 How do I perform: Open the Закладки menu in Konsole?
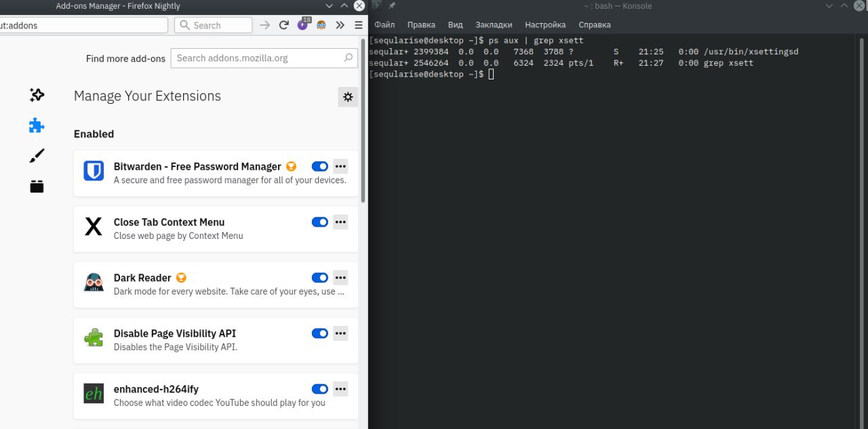tap(494, 24)
